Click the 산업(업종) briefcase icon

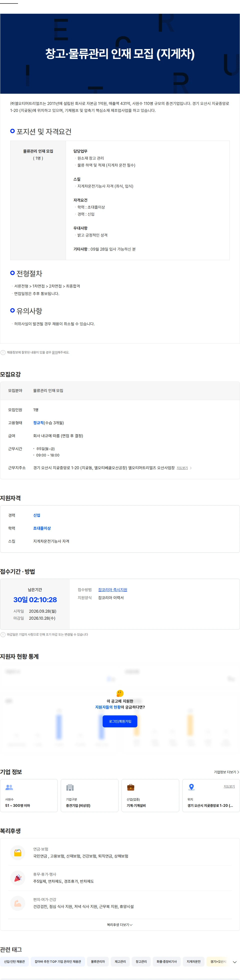coord(130,787)
